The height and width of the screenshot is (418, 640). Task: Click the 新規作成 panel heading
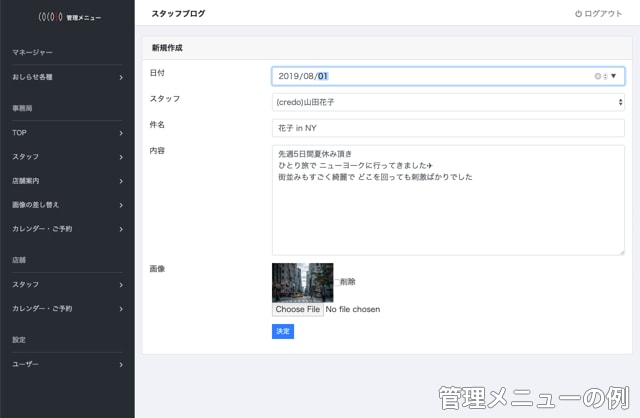pos(167,48)
